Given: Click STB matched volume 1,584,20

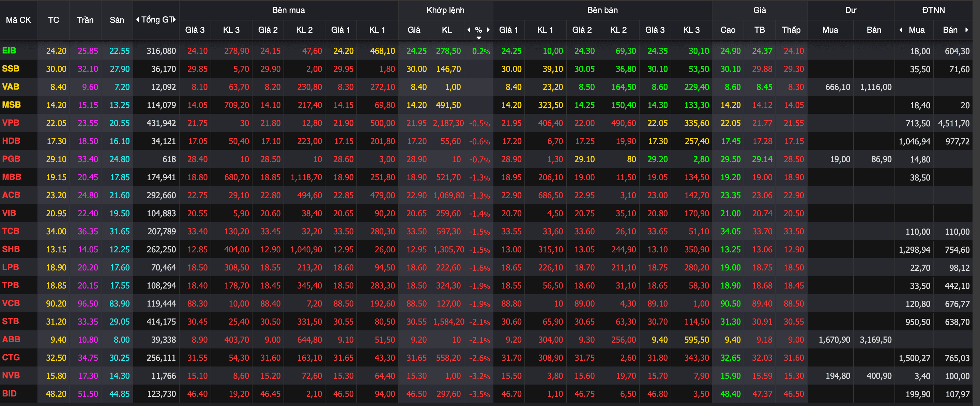Looking at the screenshot, I should coord(448,322).
